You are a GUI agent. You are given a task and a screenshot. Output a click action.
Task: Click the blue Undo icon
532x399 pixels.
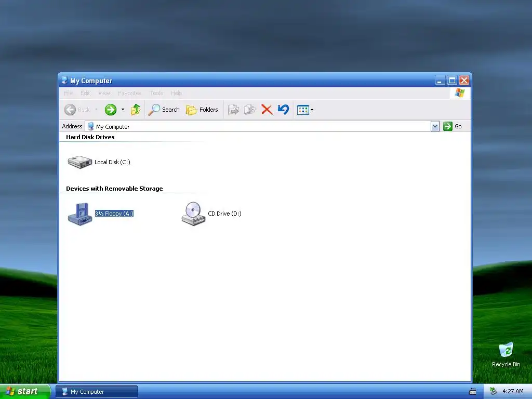point(283,110)
